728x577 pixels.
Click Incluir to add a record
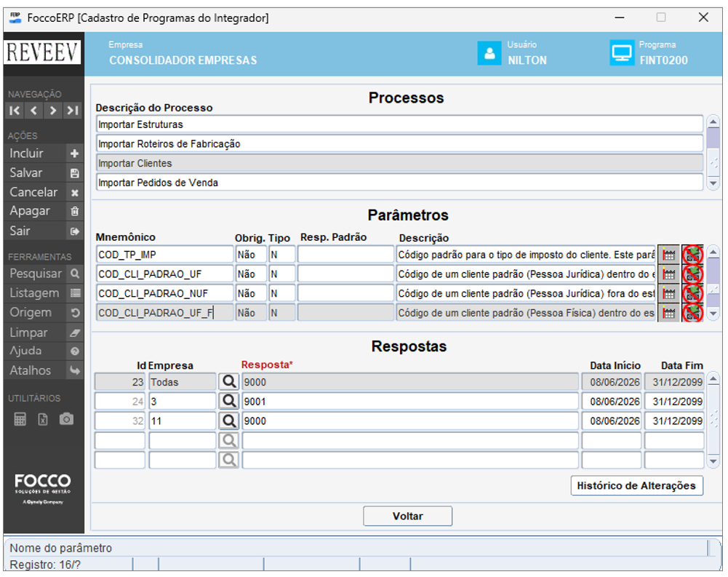pyautogui.click(x=44, y=154)
